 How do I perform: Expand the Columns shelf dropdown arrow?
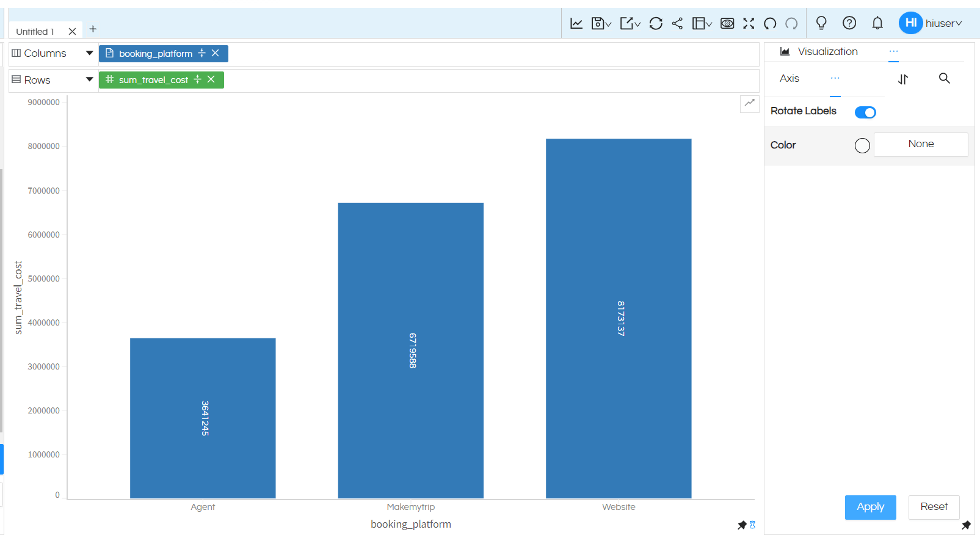pos(90,53)
